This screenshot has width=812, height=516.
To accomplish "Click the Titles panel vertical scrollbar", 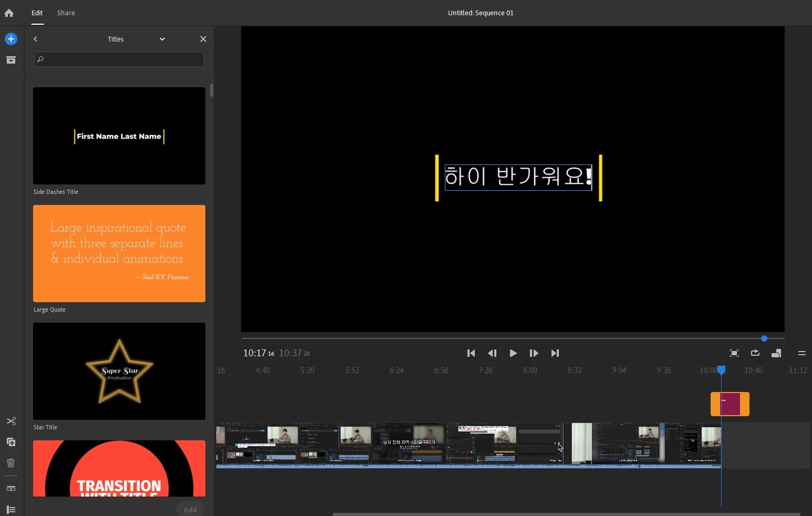I will pyautogui.click(x=212, y=90).
